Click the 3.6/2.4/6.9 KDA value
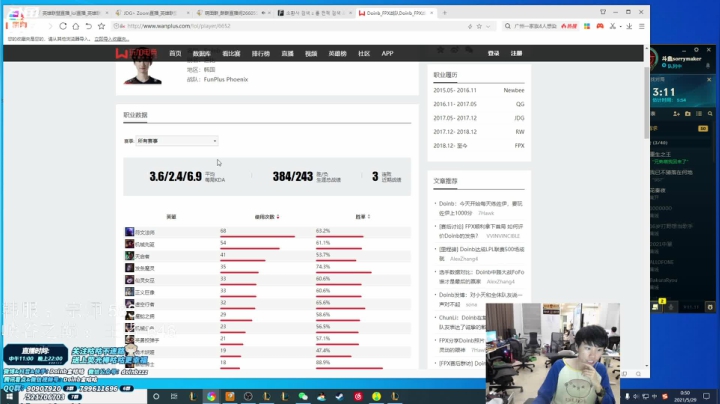Viewport: 720px width, 404px height. click(x=175, y=176)
